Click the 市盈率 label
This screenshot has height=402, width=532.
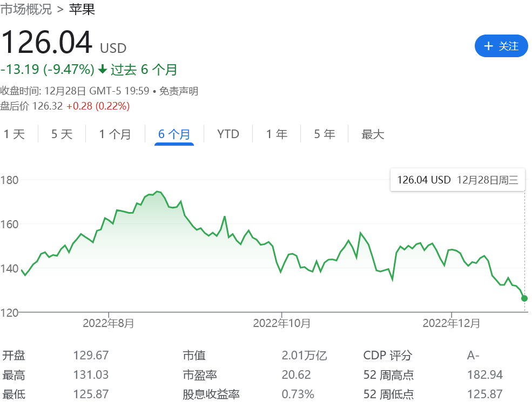pos(199,374)
